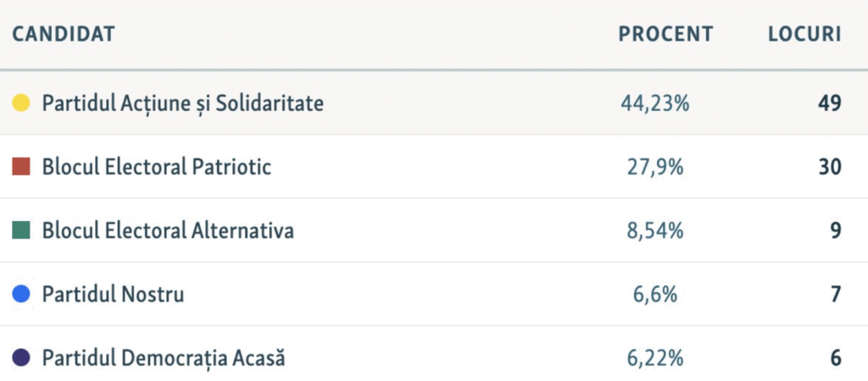Viewport: 868px width, 381px height.
Task: Select the CANDIDAT column header
Action: [64, 35]
